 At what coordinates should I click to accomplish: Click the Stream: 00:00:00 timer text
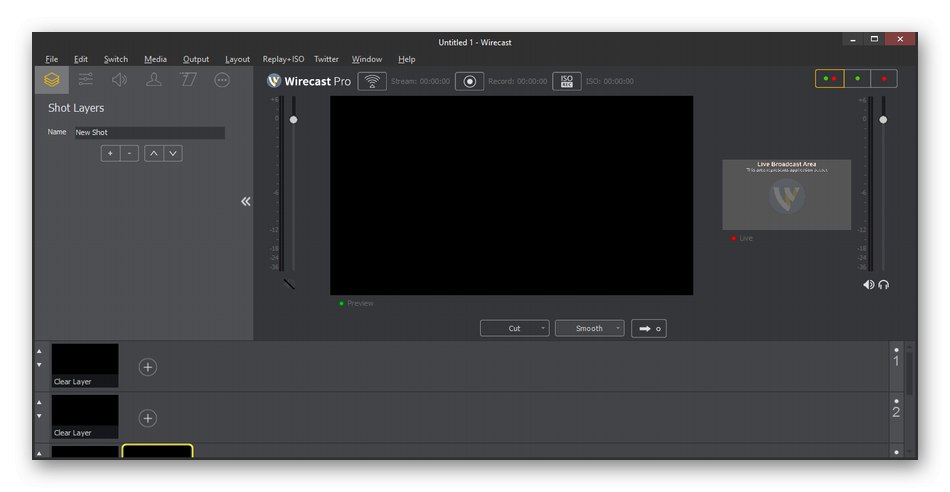[420, 81]
